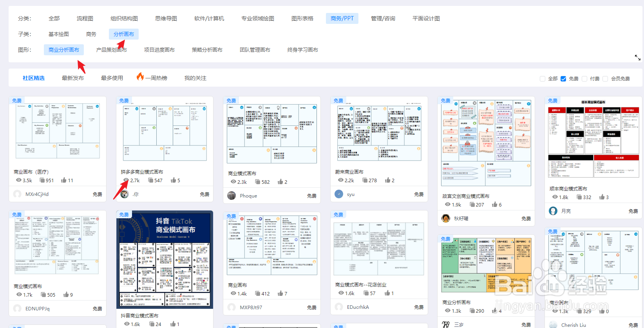Choose 团队管理画布 shape filter
The width and height of the screenshot is (644, 328).
click(x=255, y=50)
